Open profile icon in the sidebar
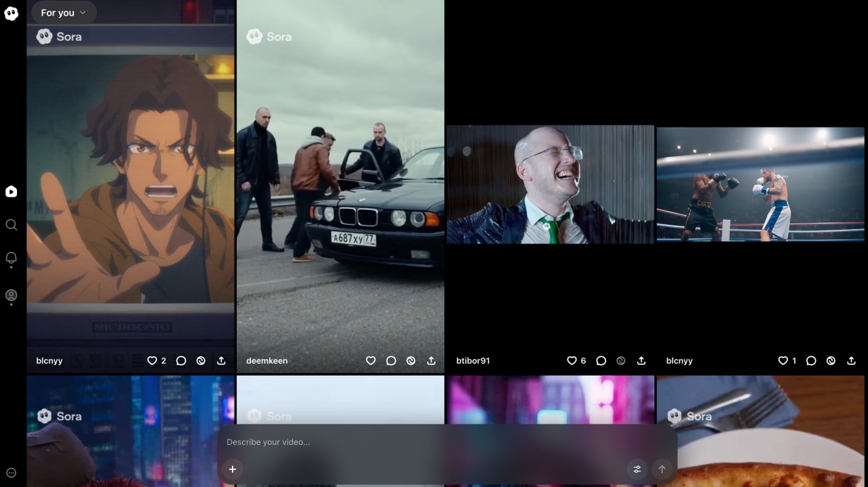 tap(11, 295)
